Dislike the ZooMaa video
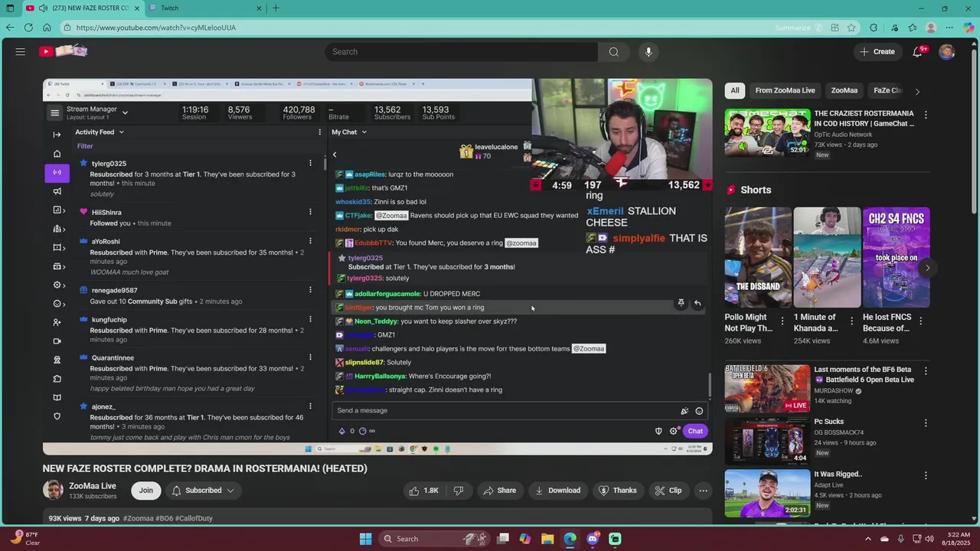 [459, 491]
